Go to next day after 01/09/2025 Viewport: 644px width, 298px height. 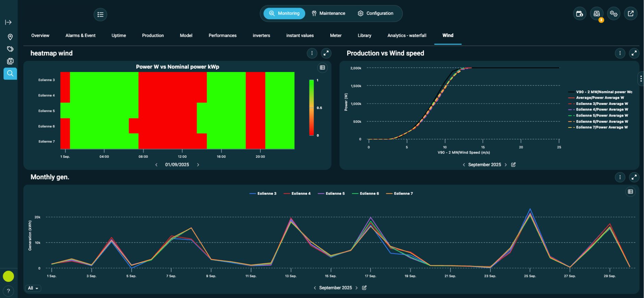click(x=198, y=165)
